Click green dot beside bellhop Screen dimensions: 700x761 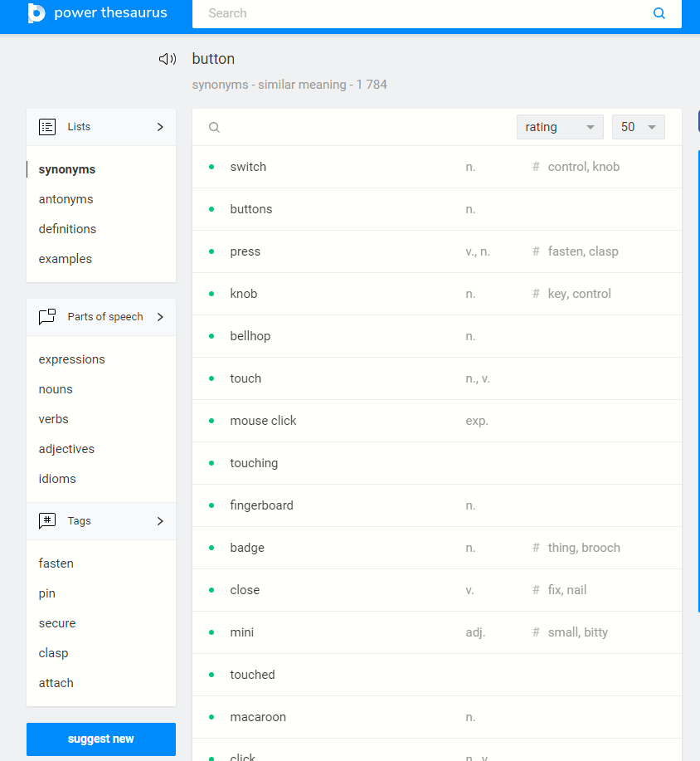[x=211, y=336]
